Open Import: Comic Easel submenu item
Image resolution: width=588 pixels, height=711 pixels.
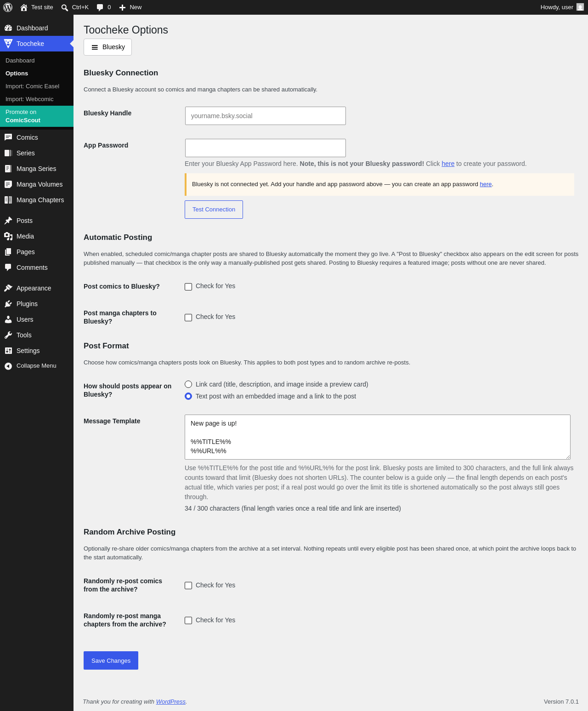(37, 86)
